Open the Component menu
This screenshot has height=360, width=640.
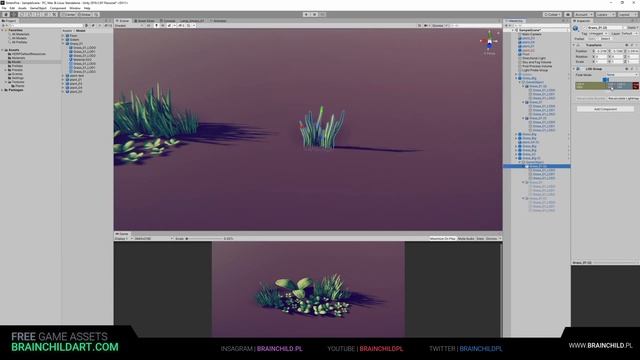[58, 8]
